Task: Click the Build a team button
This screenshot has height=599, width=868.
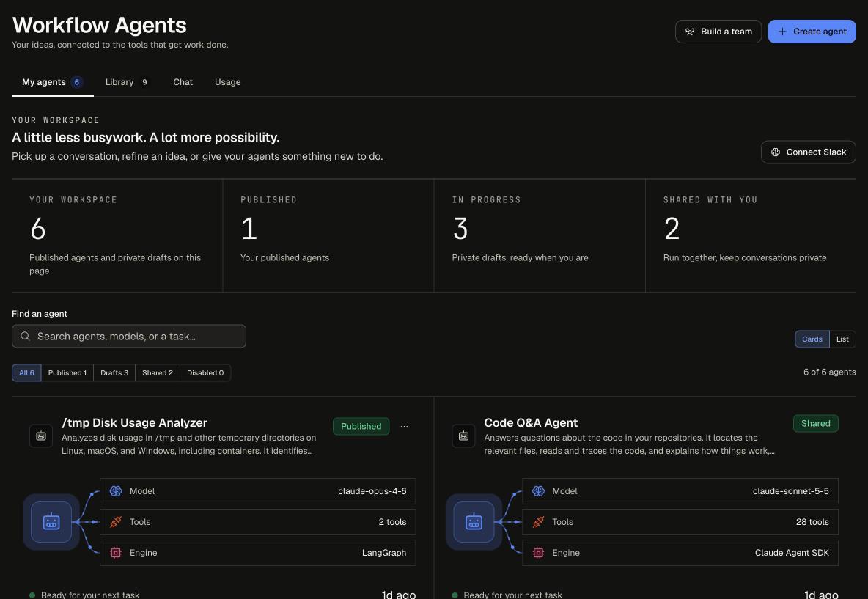Action: 718,32
